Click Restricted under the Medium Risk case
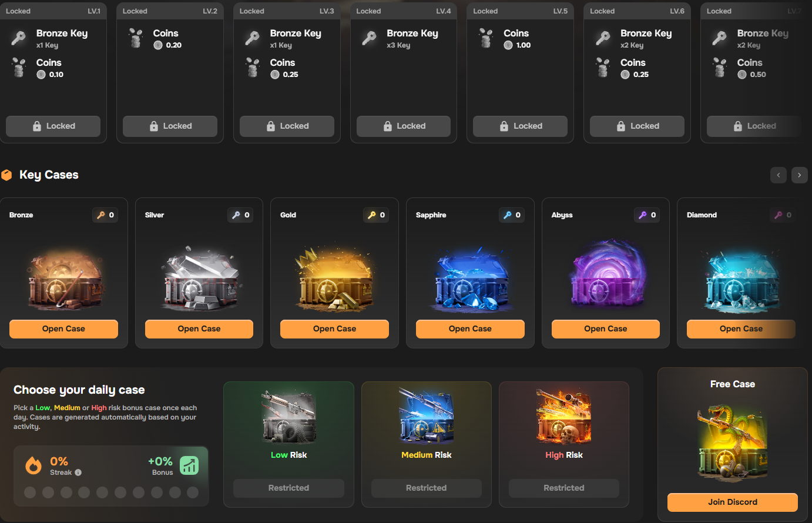This screenshot has width=812, height=523. point(426,488)
